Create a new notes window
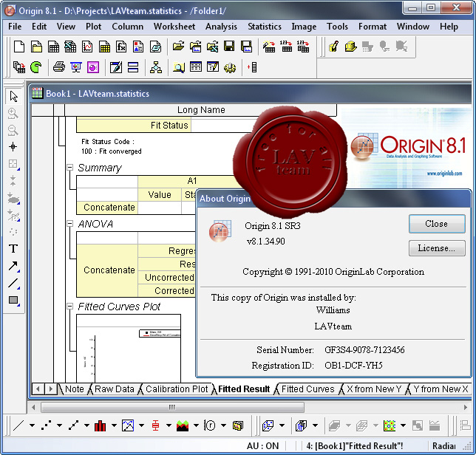Image resolution: width=476 pixels, height=455 pixels. point(155,47)
